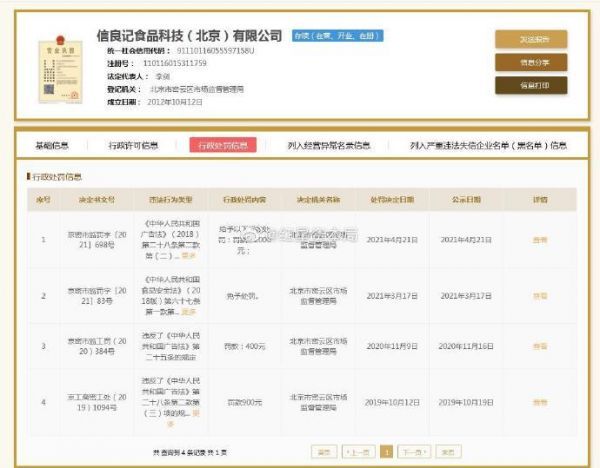Click penalty content 免予处罚 in row 2
Screen dimensions: 600x468
pyautogui.click(x=243, y=296)
